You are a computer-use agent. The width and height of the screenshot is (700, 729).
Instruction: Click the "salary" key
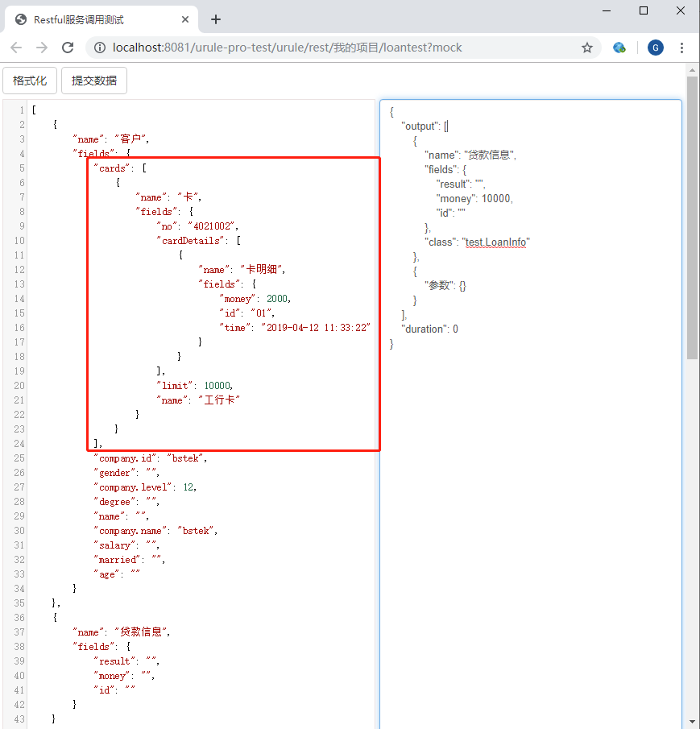coord(114,545)
